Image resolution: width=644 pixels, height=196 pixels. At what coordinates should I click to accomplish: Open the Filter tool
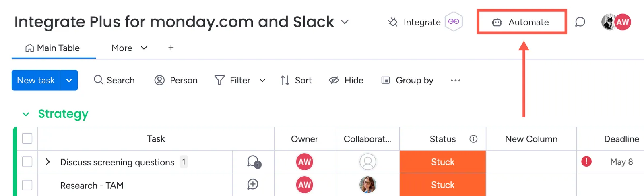232,80
